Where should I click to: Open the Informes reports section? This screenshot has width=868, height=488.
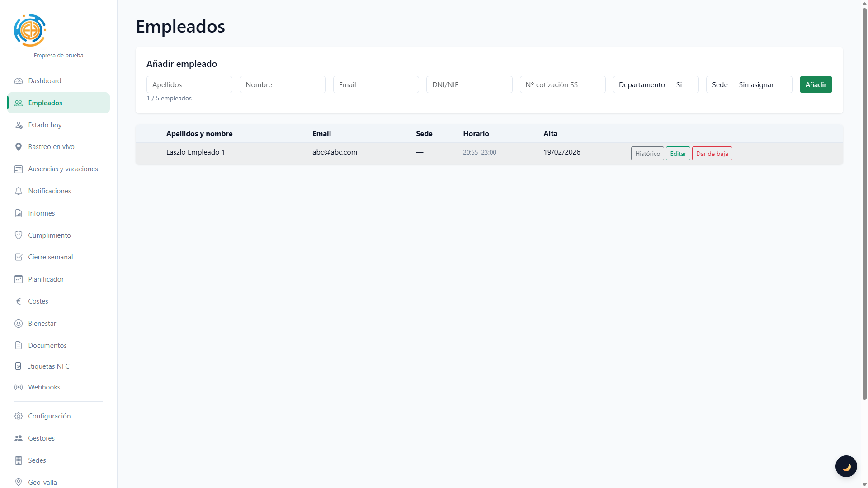point(41,213)
